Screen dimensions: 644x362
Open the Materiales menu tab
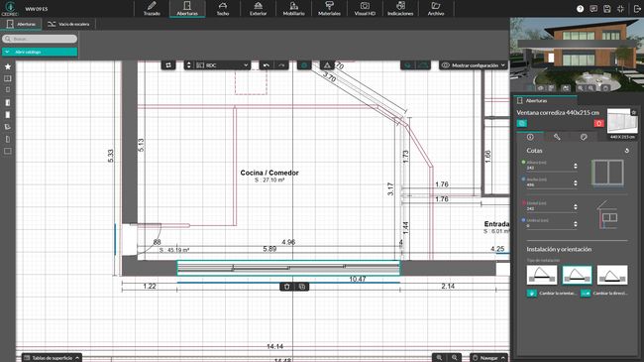pos(329,9)
